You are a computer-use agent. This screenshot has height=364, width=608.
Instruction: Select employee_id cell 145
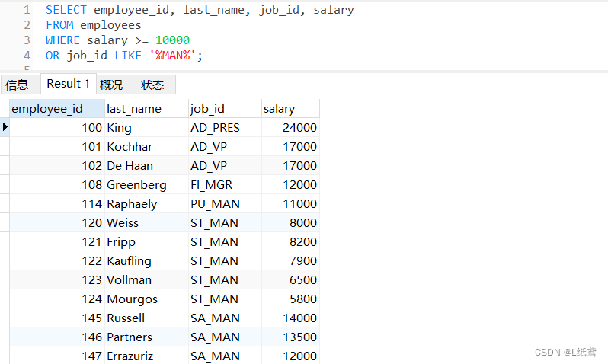[57, 318]
